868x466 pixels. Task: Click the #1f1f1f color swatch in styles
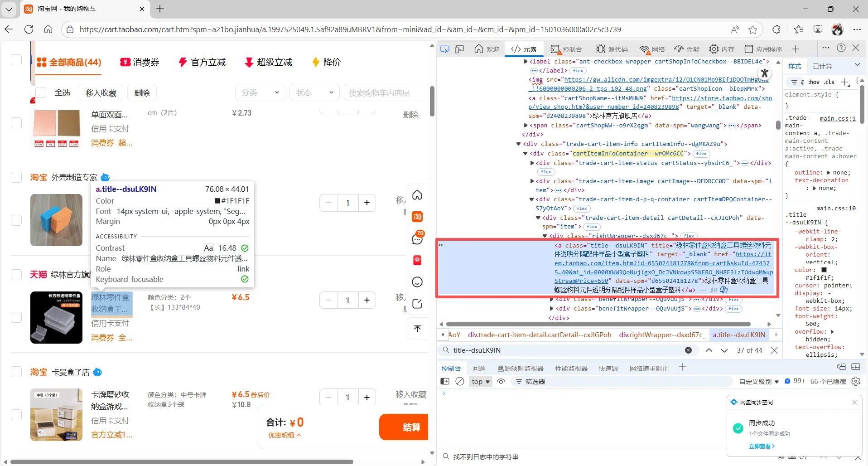(824, 270)
